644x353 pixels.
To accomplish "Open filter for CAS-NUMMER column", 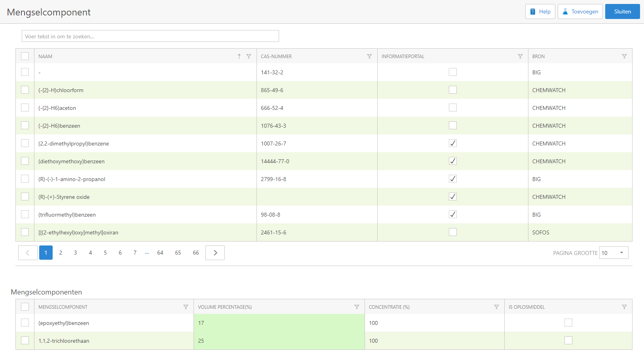I will (x=369, y=57).
